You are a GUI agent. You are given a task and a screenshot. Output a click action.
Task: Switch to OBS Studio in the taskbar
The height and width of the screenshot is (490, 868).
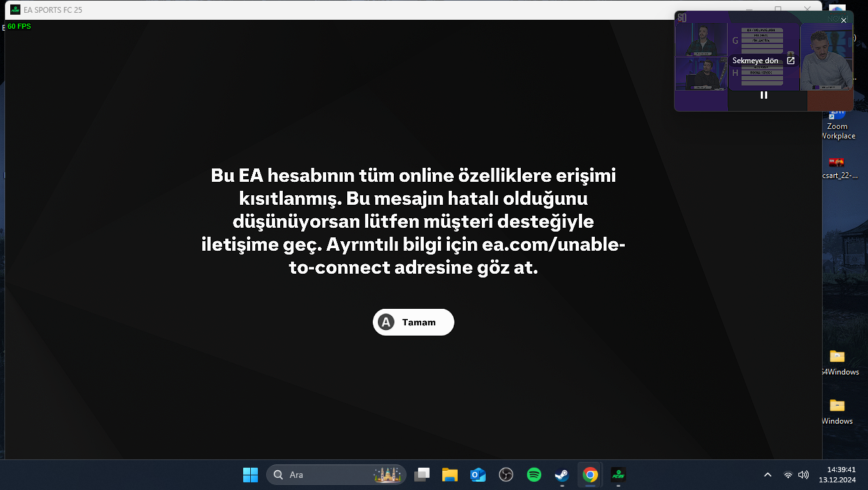click(506, 475)
